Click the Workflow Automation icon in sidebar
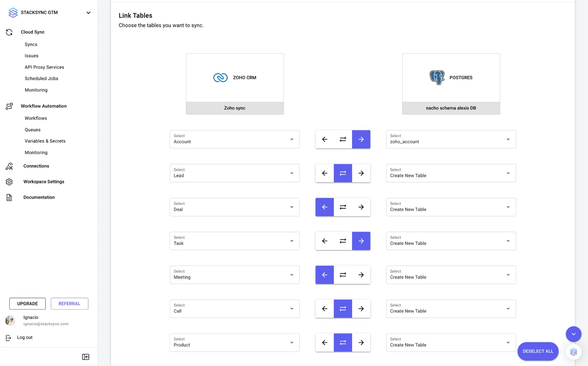This screenshot has width=588, height=366. [x=9, y=106]
